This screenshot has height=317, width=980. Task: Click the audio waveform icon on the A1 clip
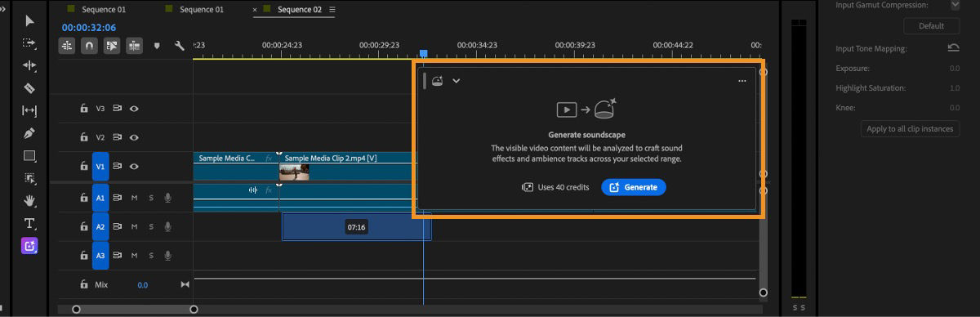(253, 190)
